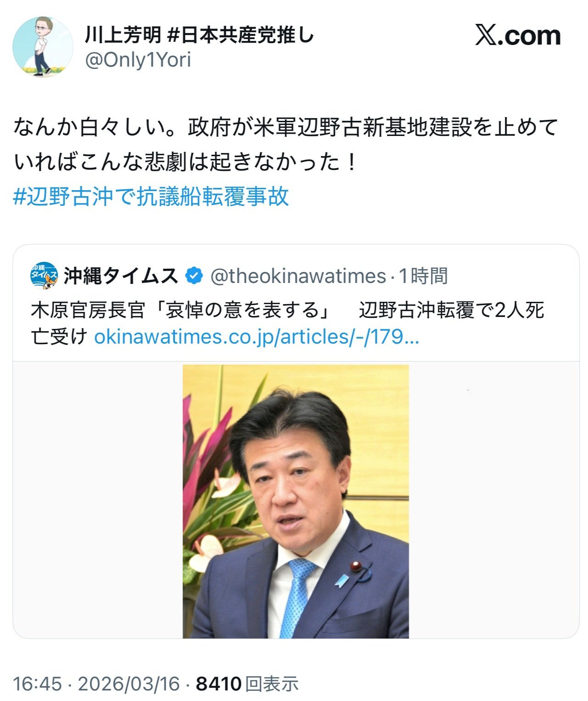Viewport: 588px width, 701px height.
Task: Click the blue verified badge
Action: click(x=194, y=276)
